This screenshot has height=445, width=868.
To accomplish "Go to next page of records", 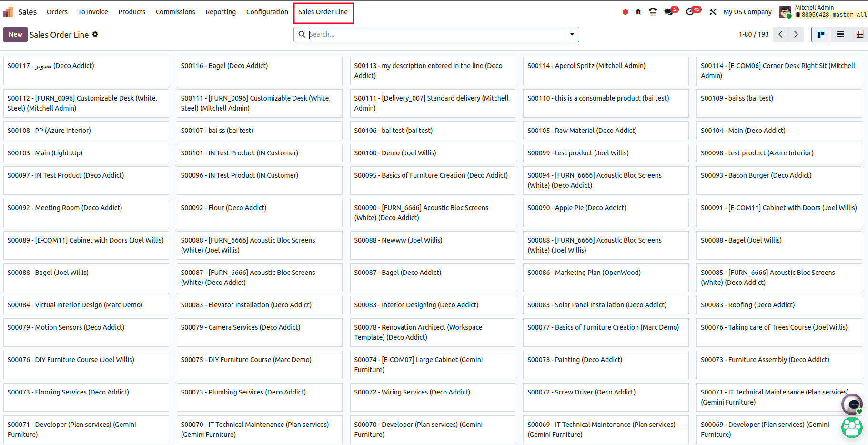I will (x=796, y=34).
